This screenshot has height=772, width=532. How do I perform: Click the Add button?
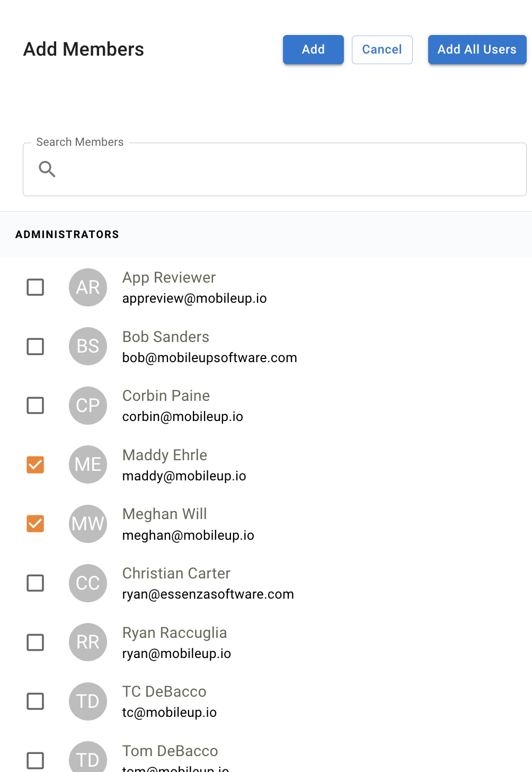pos(313,49)
